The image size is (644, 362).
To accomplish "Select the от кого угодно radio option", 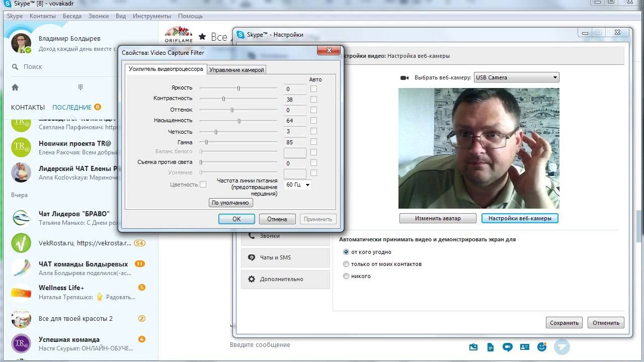I will point(346,252).
